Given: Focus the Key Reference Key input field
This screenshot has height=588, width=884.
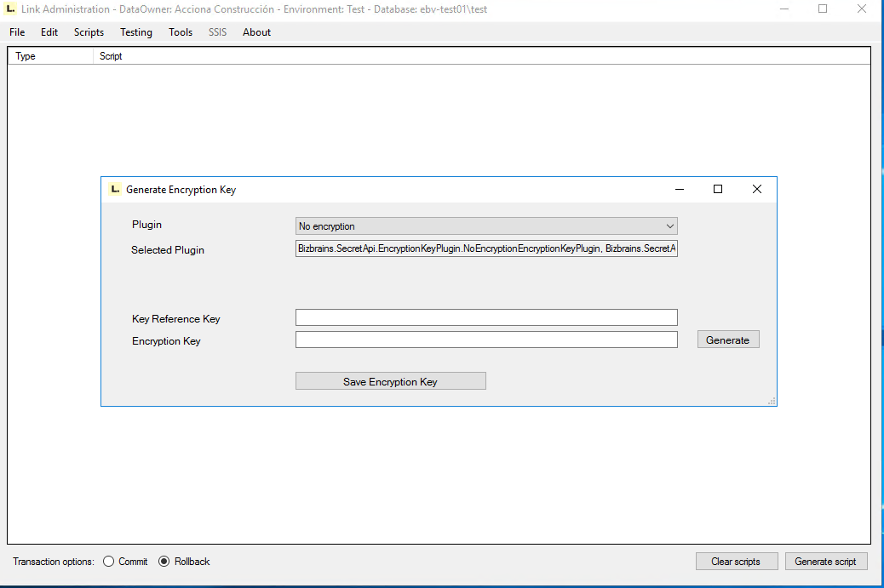Looking at the screenshot, I should 486,318.
